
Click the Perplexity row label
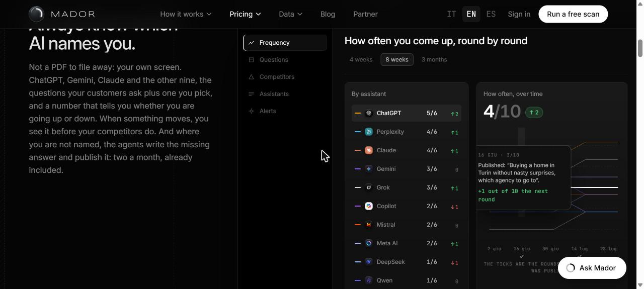tap(390, 132)
